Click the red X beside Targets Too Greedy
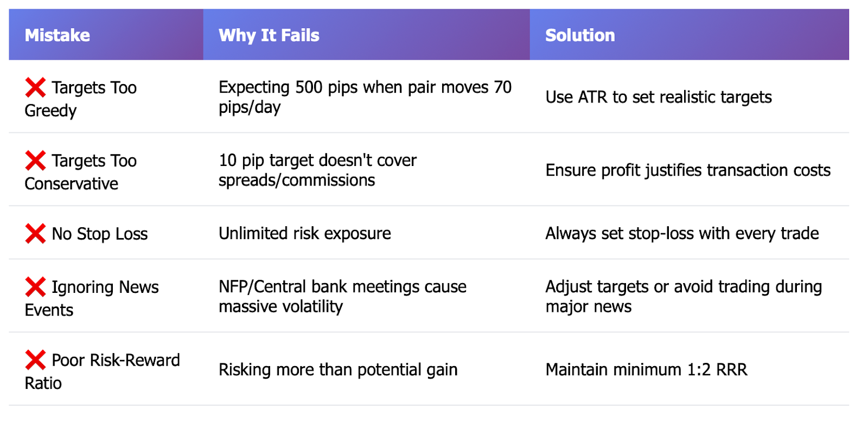 35,87
